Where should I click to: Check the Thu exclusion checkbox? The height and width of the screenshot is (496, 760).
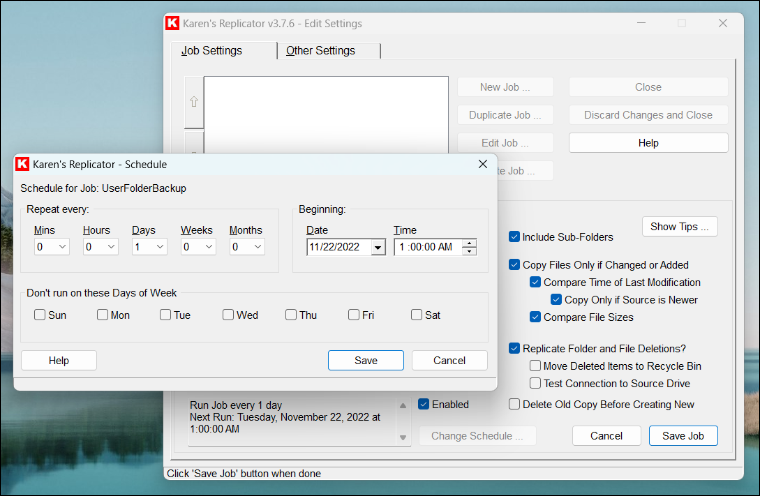click(291, 315)
